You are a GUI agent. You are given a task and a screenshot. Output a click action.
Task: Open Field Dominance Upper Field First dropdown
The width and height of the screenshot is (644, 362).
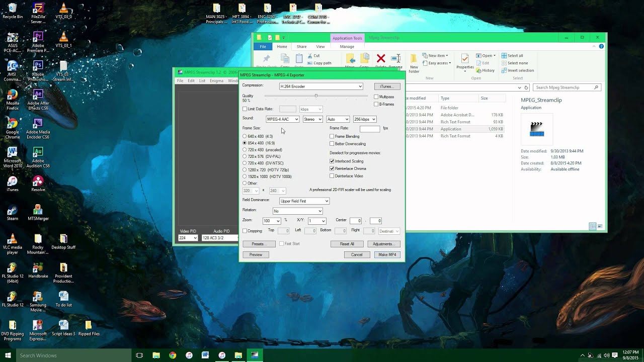304,201
